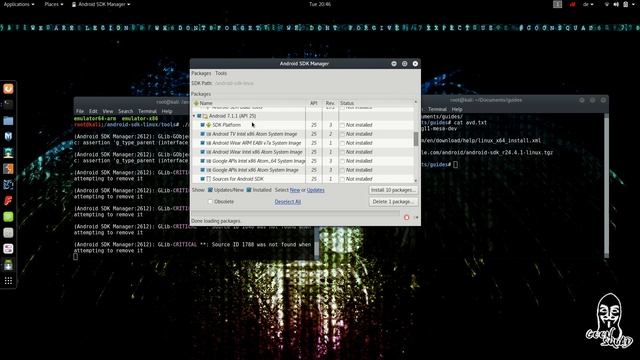Image resolution: width=640 pixels, height=360 pixels.
Task: Click the Updates selection link
Action: pyautogui.click(x=316, y=190)
